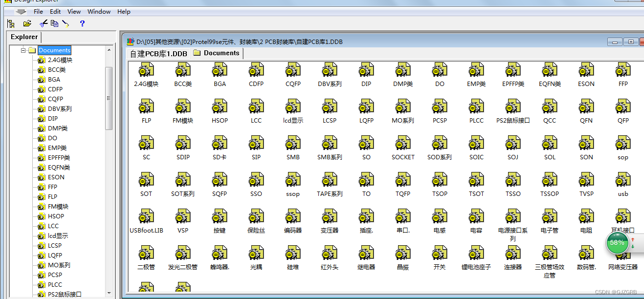Open the 2.4G模块 library icon in Documents
This screenshot has width=644, height=299.
(x=146, y=70)
